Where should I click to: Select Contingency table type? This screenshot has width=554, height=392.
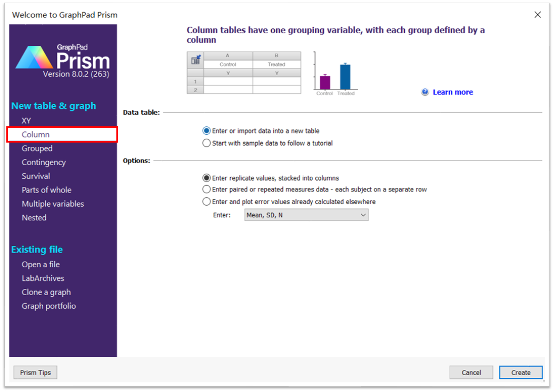44,163
